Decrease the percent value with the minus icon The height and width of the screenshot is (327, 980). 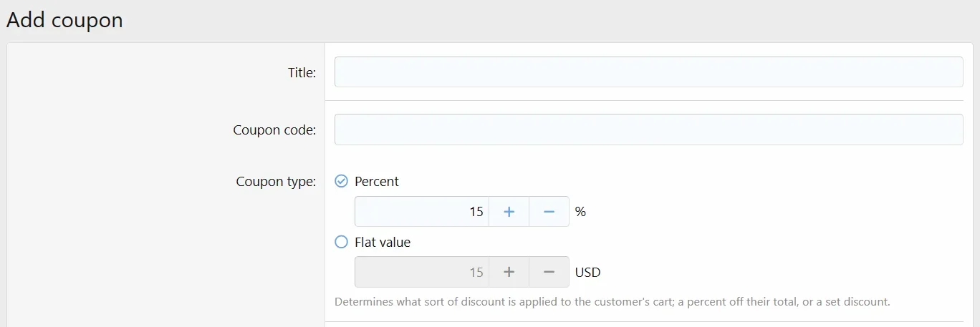[549, 212]
